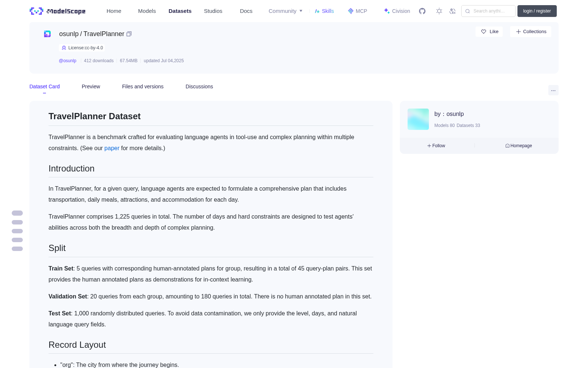Click the Civision sparkle icon
The height and width of the screenshot is (368, 588).
pyautogui.click(x=387, y=11)
